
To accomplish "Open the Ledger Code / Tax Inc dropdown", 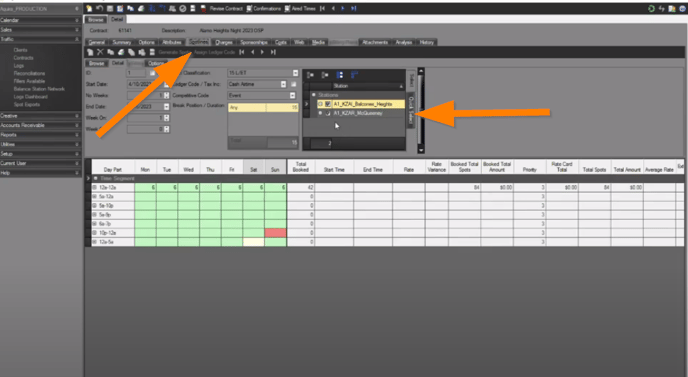I will [283, 84].
